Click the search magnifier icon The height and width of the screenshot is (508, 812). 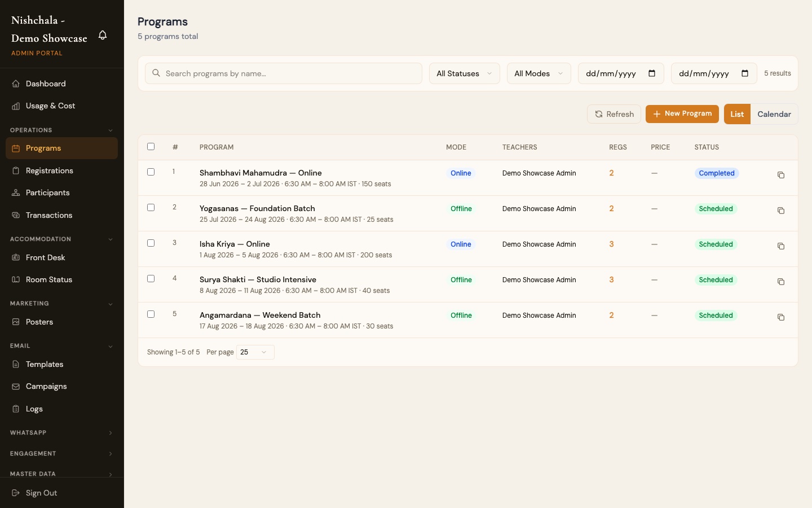(x=156, y=73)
